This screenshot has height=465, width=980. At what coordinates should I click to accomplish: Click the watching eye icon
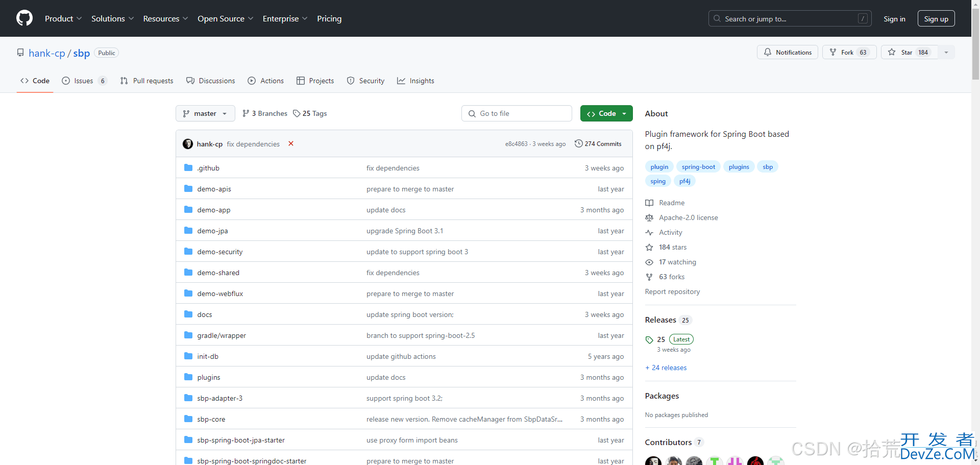[649, 262]
